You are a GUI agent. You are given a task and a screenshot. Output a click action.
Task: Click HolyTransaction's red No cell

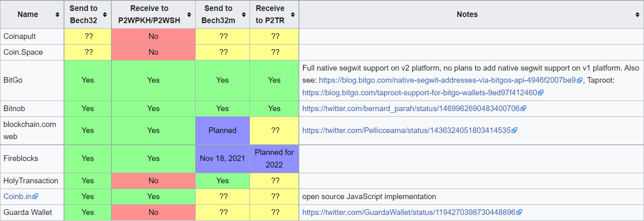tap(154, 181)
